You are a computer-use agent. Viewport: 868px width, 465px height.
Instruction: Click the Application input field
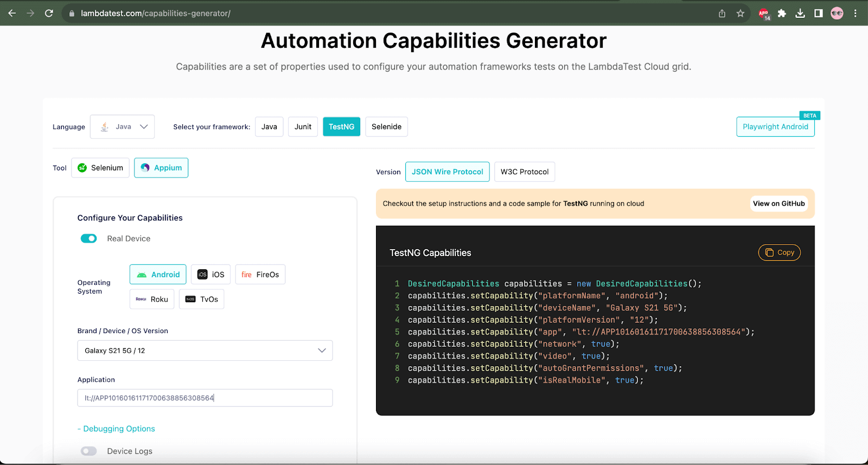click(205, 398)
